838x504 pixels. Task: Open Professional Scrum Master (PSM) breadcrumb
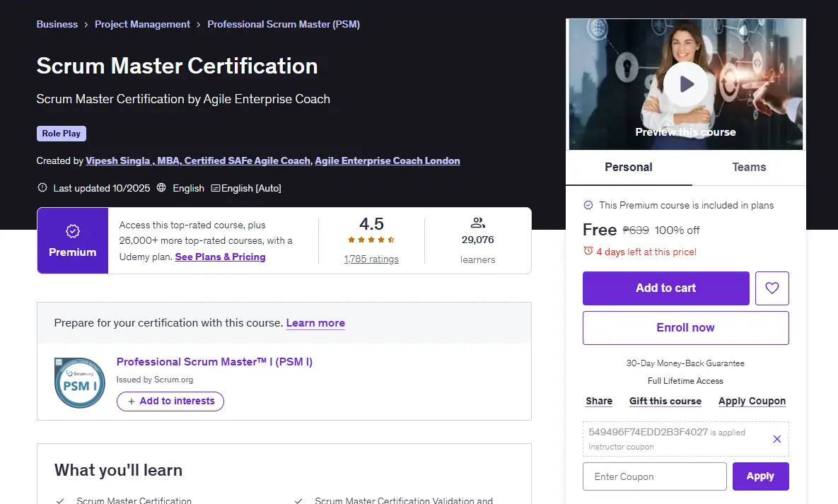click(284, 24)
